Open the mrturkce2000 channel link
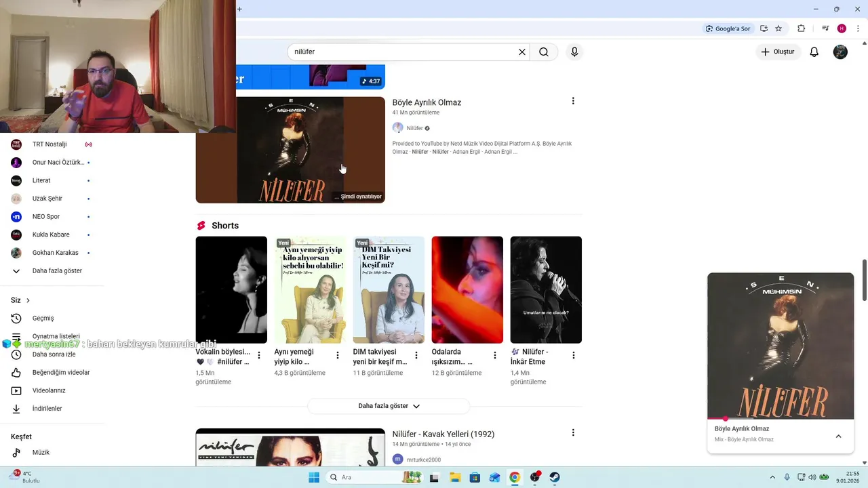The height and width of the screenshot is (488, 868). click(x=424, y=460)
